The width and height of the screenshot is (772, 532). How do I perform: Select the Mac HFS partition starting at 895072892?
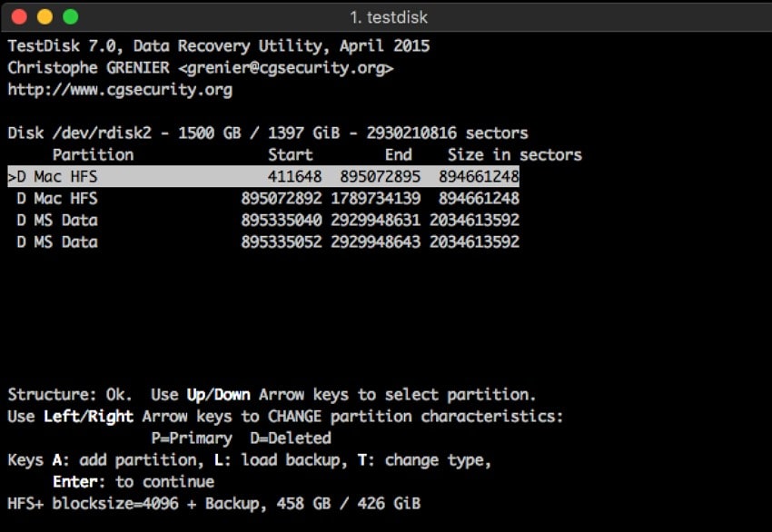263,198
